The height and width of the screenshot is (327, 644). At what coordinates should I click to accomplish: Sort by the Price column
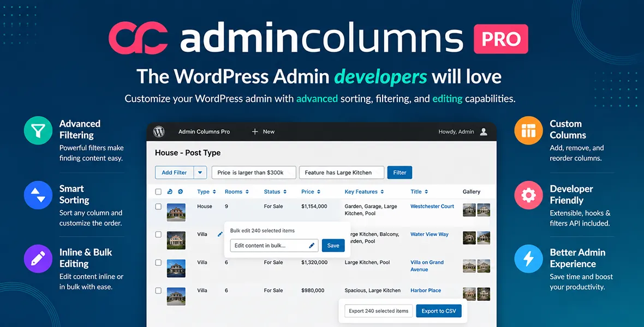coord(311,192)
